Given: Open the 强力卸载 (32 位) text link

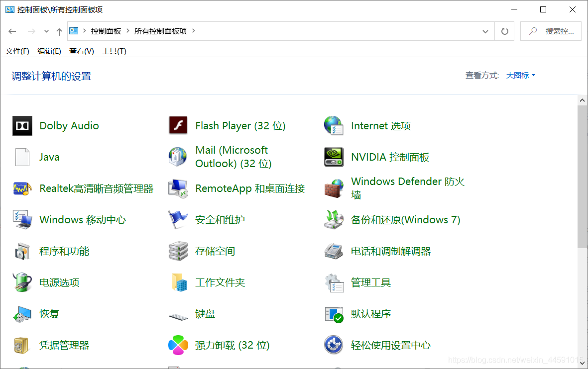Looking at the screenshot, I should point(232,346).
